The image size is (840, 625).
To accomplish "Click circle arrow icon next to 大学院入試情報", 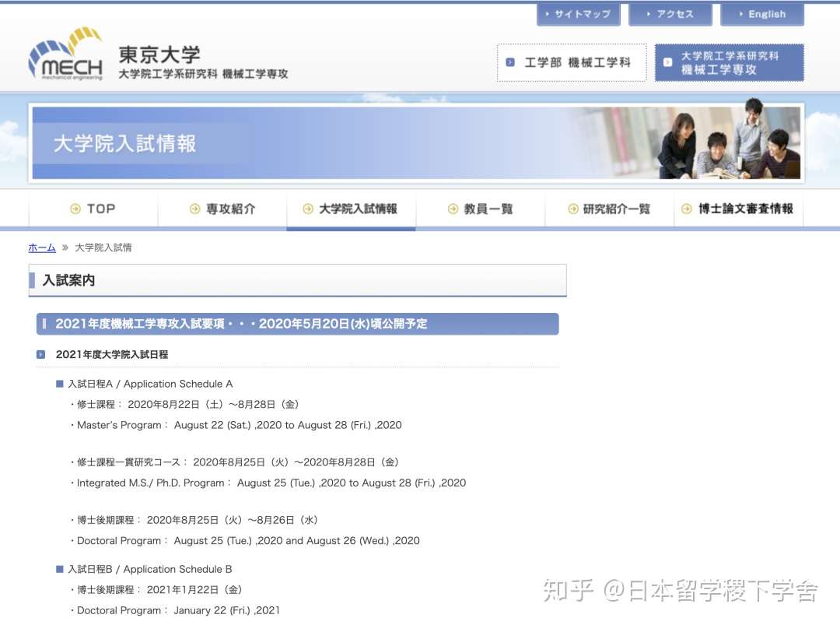I will (308, 209).
